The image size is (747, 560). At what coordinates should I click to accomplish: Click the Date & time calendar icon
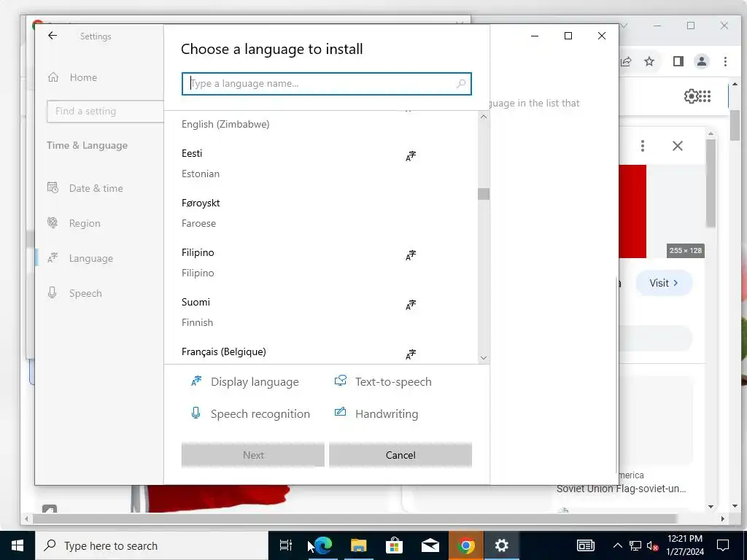[x=53, y=187]
